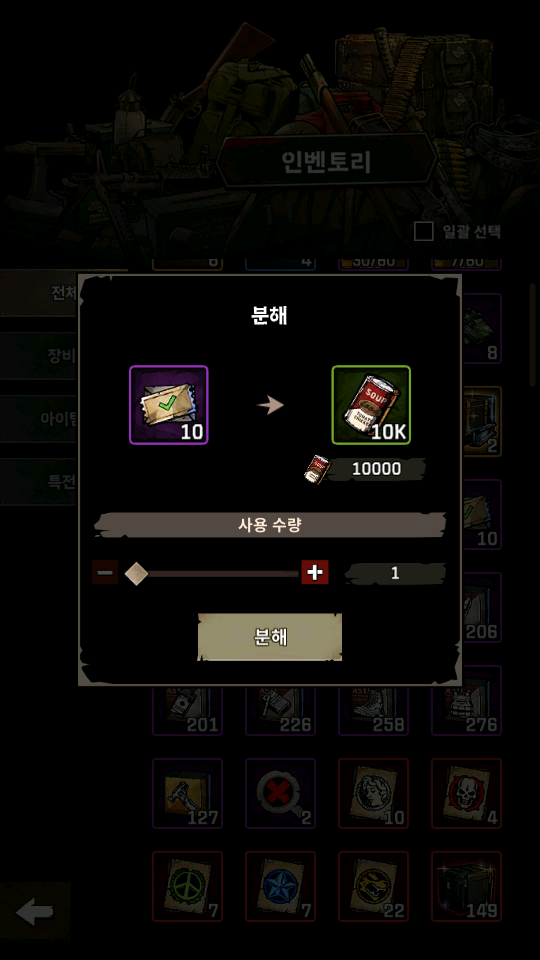This screenshot has height=960, width=540.
Task: Select the chest item with 149
Action: click(x=467, y=887)
